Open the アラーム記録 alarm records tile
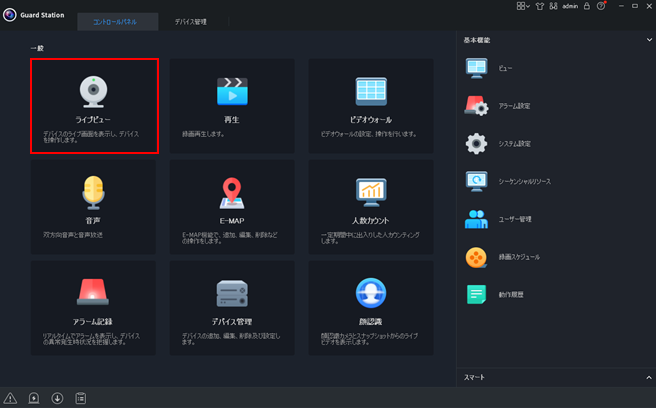The height and width of the screenshot is (408, 656). [93, 303]
